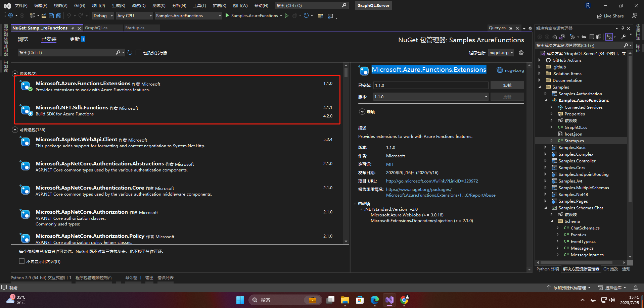Switch to the Updates tab in NuGet

(77, 39)
